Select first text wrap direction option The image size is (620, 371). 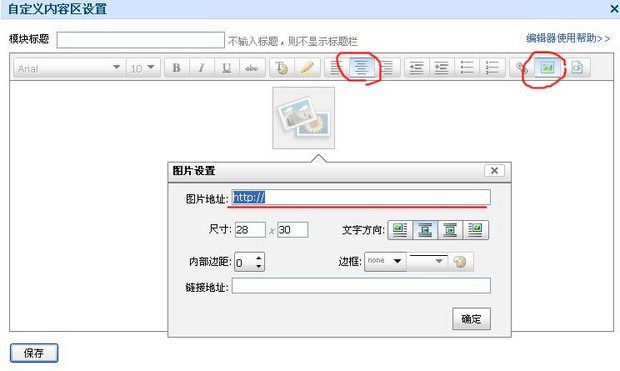pos(400,230)
